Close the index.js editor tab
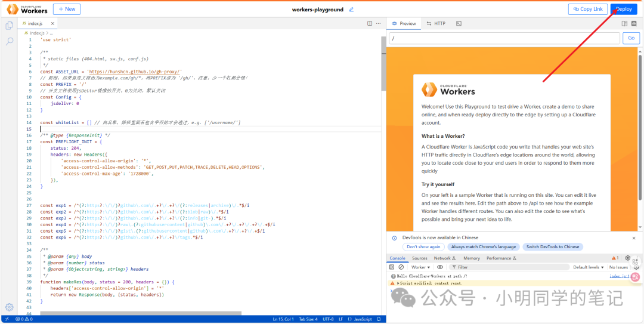The image size is (644, 324). [52, 23]
